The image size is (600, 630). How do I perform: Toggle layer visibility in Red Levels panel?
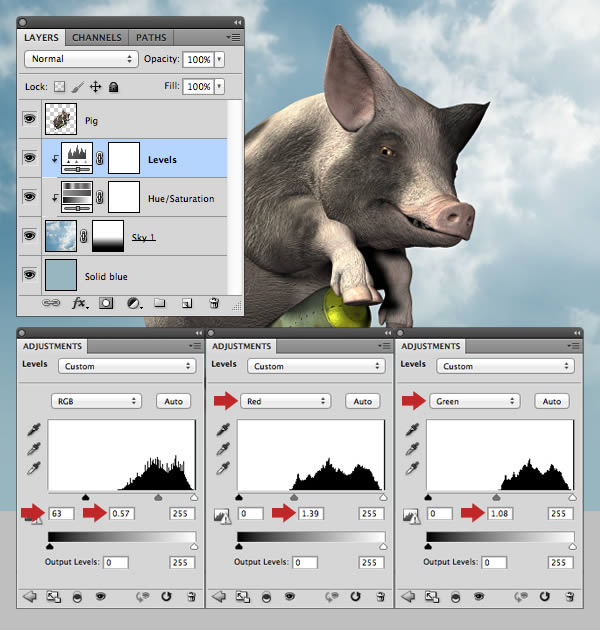(x=289, y=597)
